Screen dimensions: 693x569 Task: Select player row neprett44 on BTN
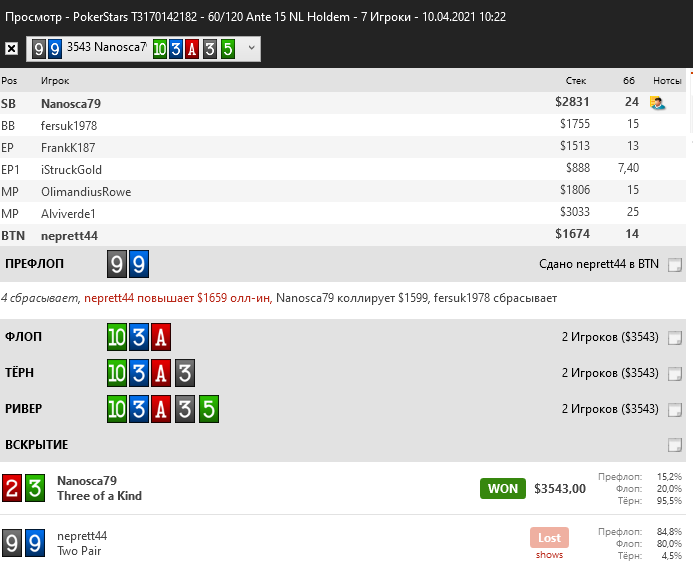[x=343, y=235]
